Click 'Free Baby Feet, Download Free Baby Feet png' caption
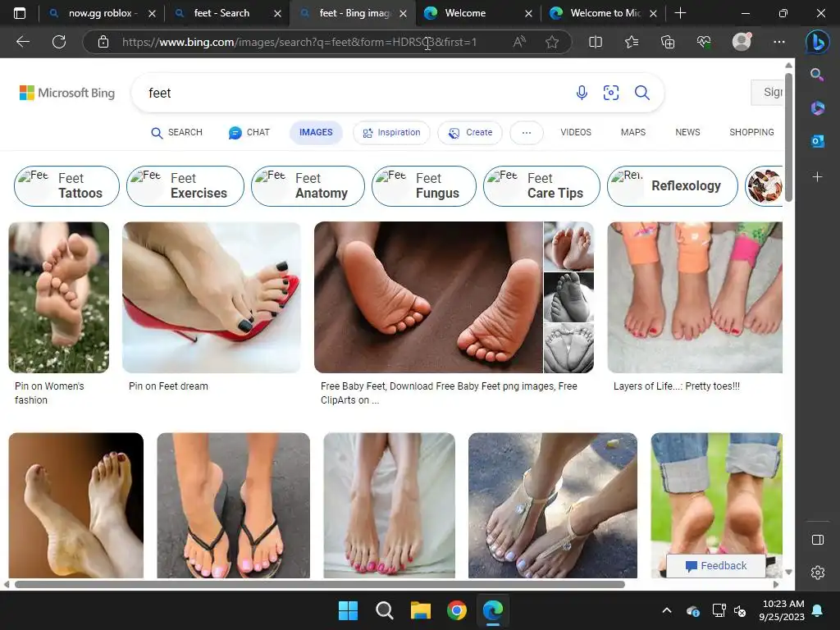This screenshot has width=840, height=630. [449, 393]
